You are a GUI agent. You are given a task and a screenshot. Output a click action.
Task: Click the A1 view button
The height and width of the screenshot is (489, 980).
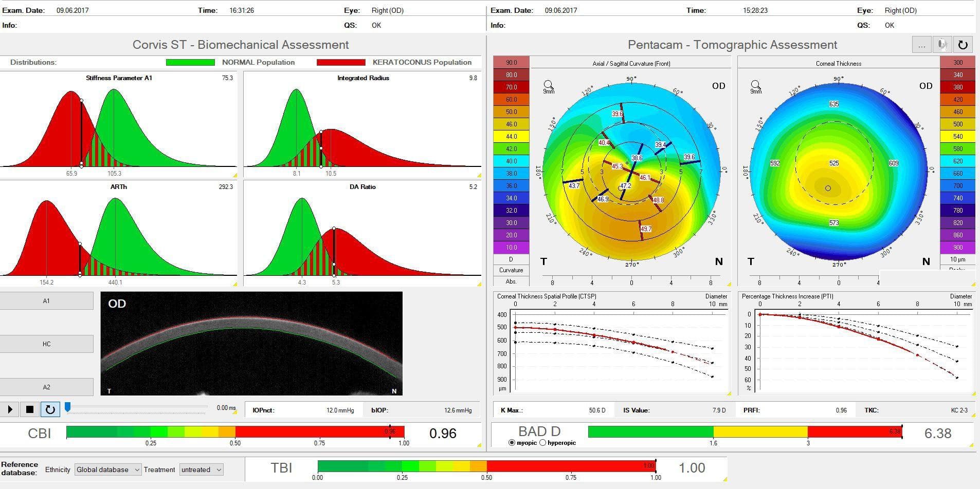pyautogui.click(x=46, y=300)
